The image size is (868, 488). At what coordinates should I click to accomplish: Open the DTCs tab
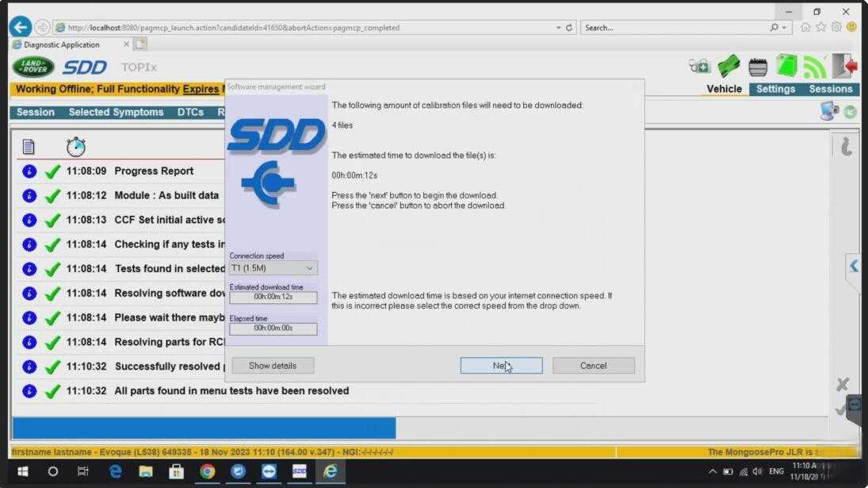tap(190, 113)
